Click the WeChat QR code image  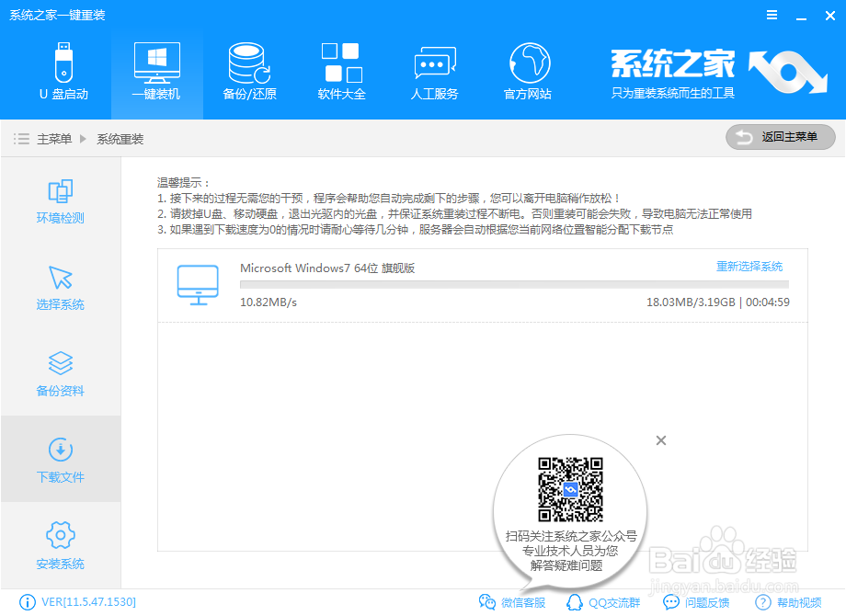coord(570,490)
